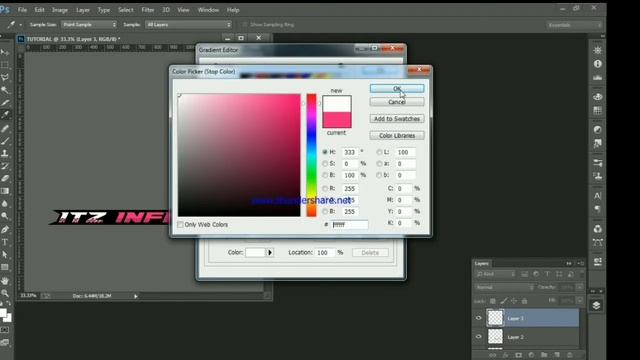This screenshot has height=360, width=640.
Task: Select the Healing Brush tool
Action: pos(4,128)
